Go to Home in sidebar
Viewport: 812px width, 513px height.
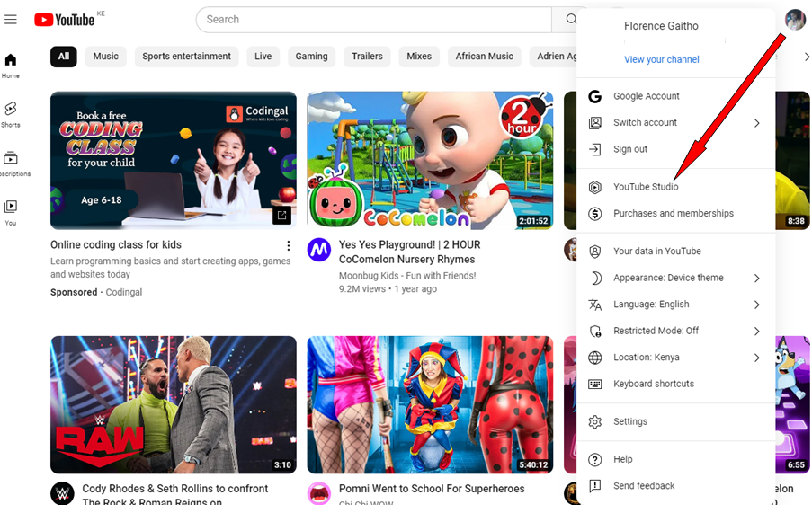click(11, 66)
